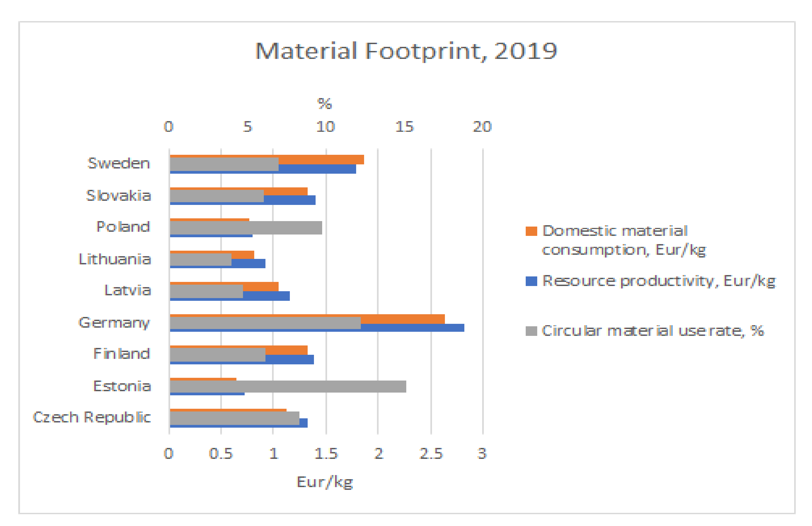Image resolution: width=812 pixels, height=526 pixels.
Task: Click the % top axis title
Action: (324, 104)
